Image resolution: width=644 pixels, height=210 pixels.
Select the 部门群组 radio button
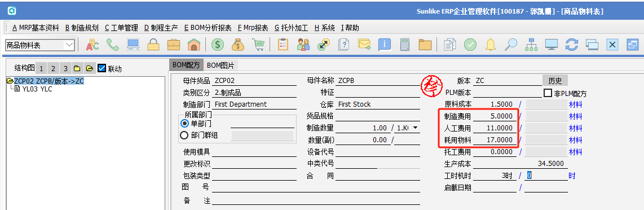(x=185, y=135)
